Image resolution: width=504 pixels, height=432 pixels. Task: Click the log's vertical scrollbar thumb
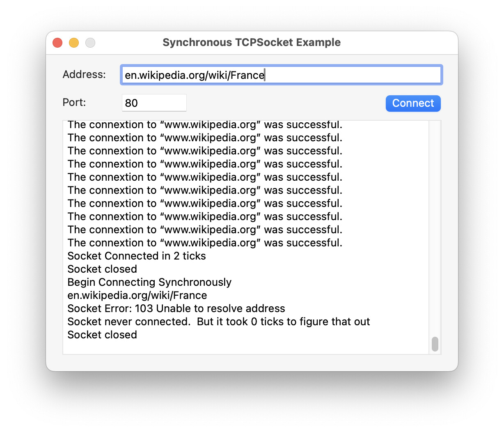coord(435,344)
